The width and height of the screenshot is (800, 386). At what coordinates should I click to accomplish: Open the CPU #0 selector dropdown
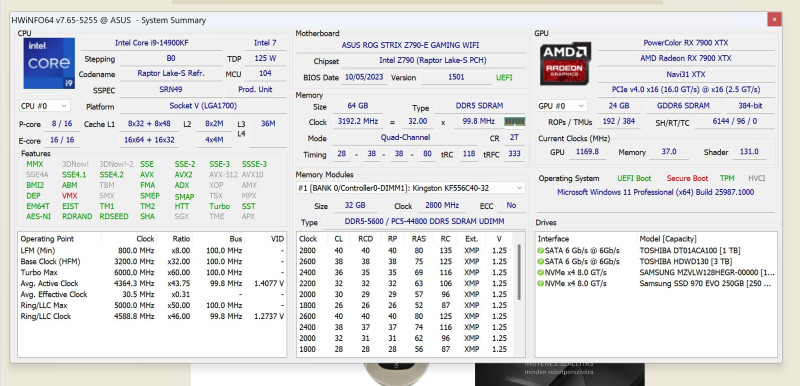(x=44, y=106)
